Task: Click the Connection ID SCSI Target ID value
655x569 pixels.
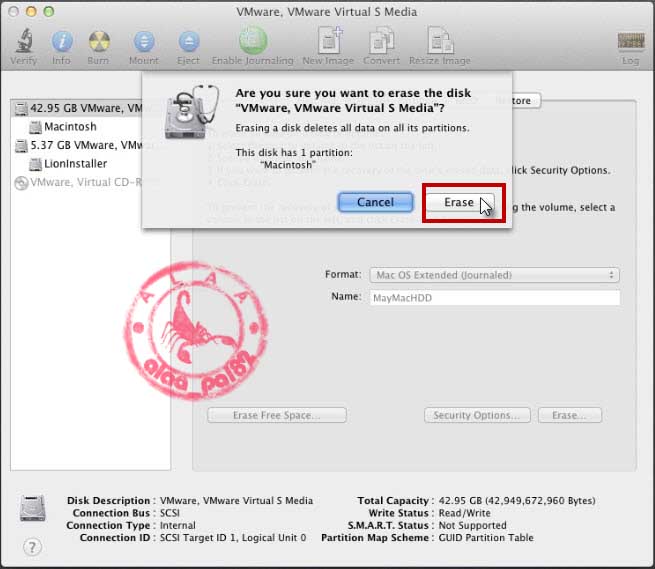Action: point(233,538)
